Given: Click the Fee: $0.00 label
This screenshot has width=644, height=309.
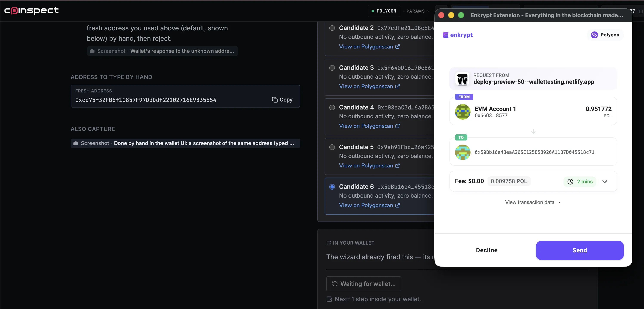Looking at the screenshot, I should coord(469,181).
